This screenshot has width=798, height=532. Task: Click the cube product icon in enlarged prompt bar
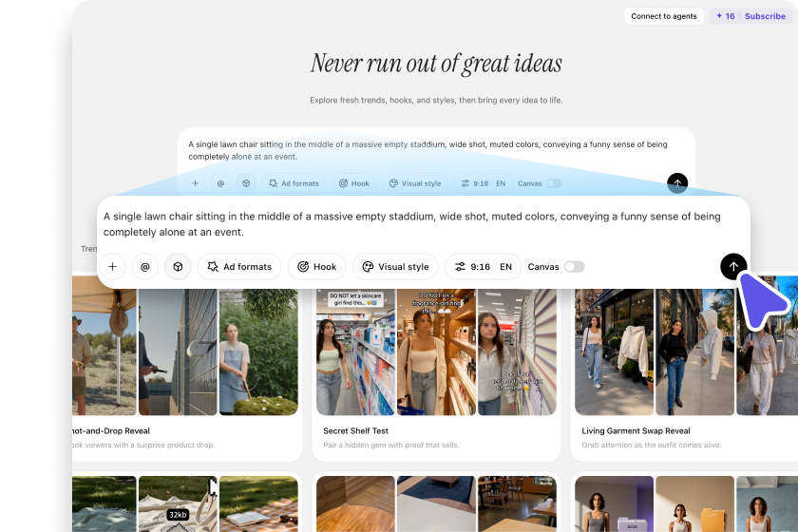coord(178,267)
